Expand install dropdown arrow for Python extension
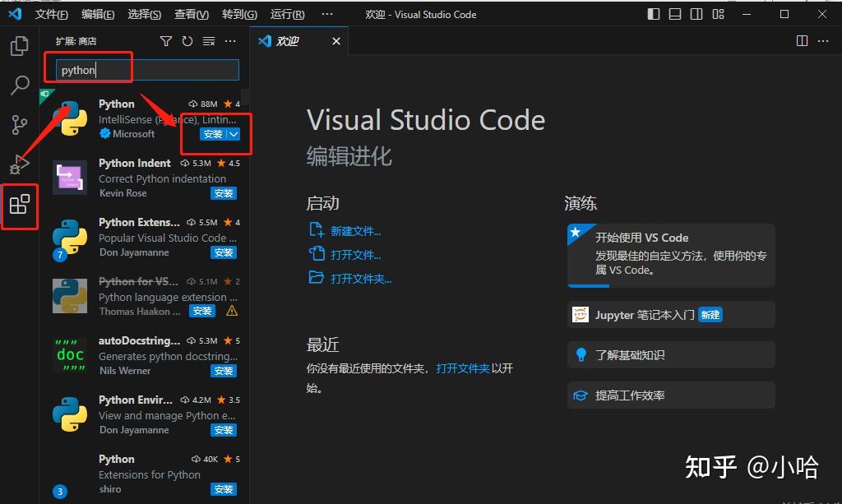This screenshot has height=504, width=842. coord(234,134)
